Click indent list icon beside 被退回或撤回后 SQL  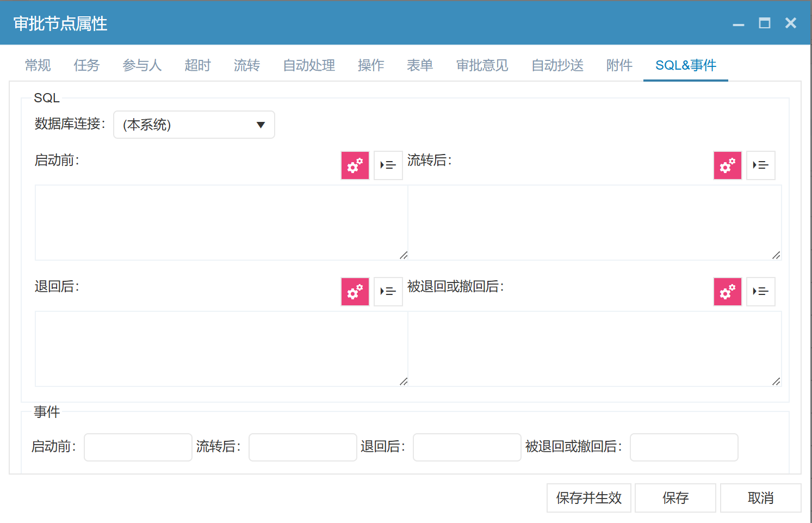(760, 292)
